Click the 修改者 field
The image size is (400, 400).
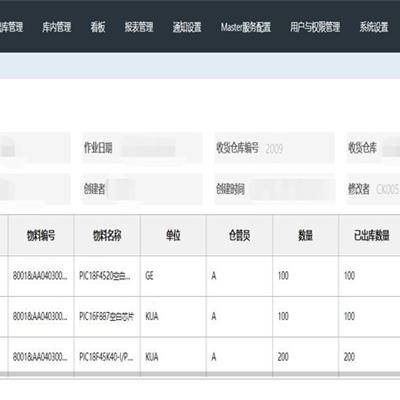(x=373, y=189)
